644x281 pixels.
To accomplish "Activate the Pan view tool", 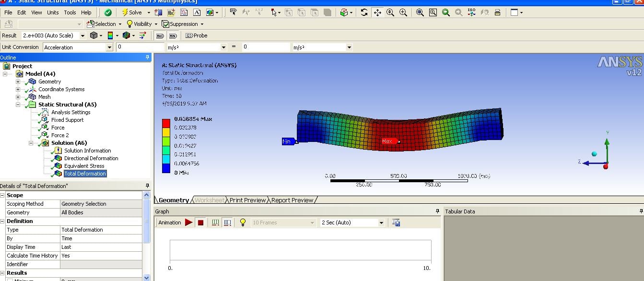I will [x=377, y=12].
